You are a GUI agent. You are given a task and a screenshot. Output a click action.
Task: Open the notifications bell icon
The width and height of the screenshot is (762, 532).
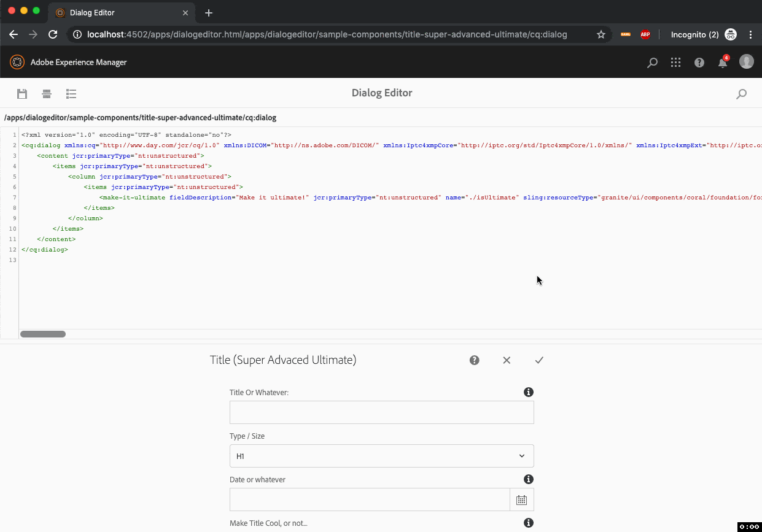click(723, 61)
